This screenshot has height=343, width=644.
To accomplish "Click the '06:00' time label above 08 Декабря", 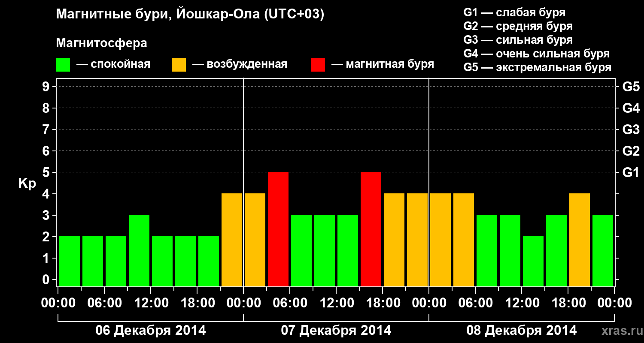I will 476,303.
